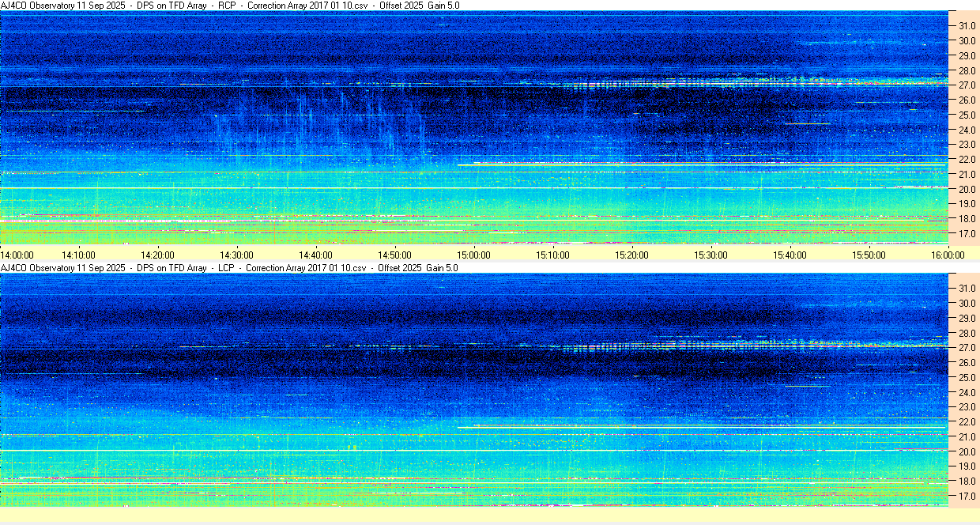The width and height of the screenshot is (980, 525).
Task: Choose the 15:30:00 time axis label
Action: (x=711, y=255)
